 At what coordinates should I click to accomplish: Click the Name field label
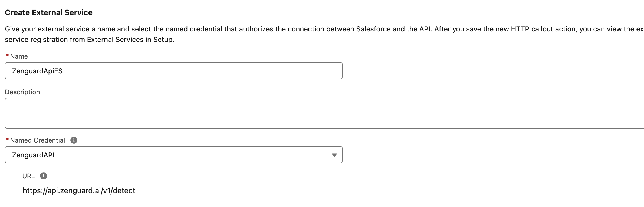19,56
